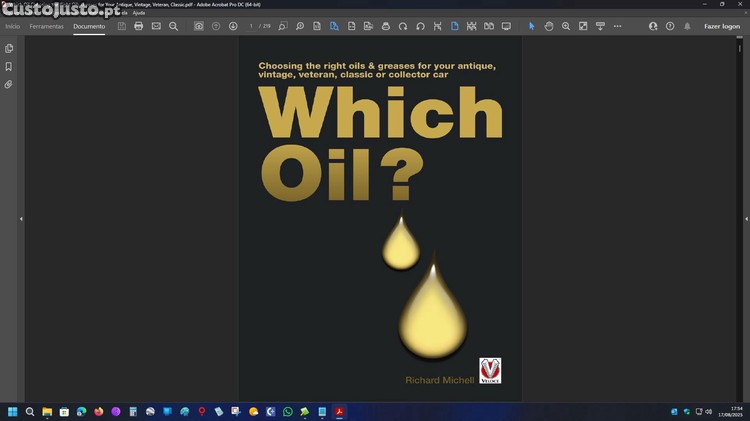Click the print icon in toolbar

pyautogui.click(x=139, y=26)
